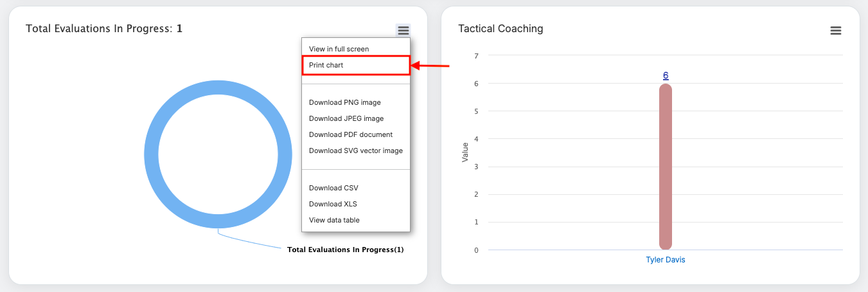Close the Total Evaluations chart hamburger menu
This screenshot has width=868, height=292.
pos(403,30)
